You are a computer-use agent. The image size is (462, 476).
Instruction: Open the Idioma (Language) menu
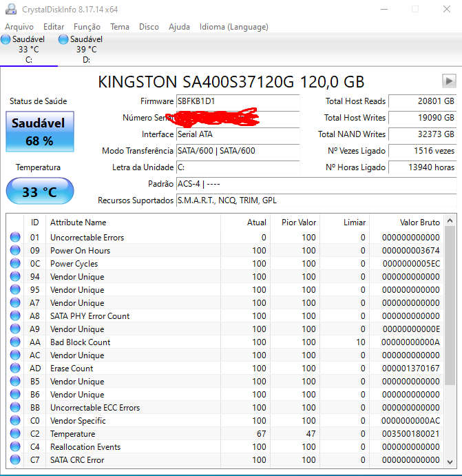(x=234, y=27)
